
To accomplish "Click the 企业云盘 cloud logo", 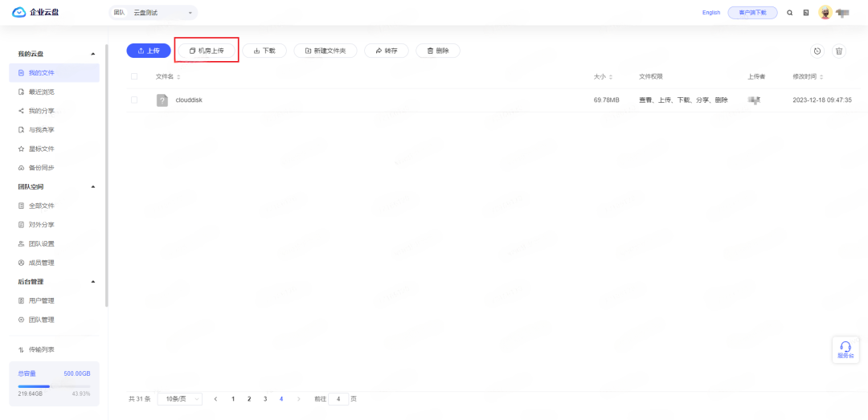I will pyautogui.click(x=18, y=12).
